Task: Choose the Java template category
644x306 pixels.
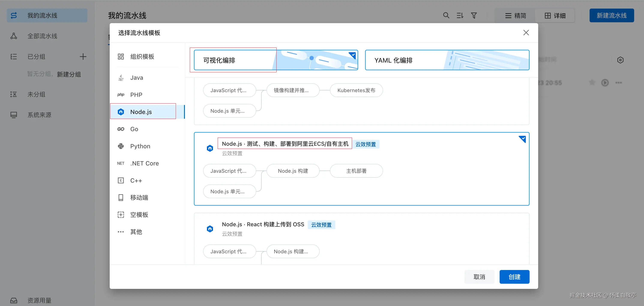Action: 147,78
